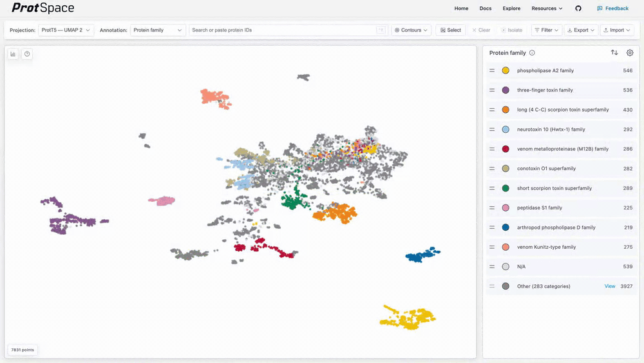Select the conotoxin O1 superfamily label
The image size is (644, 363).
(x=546, y=168)
